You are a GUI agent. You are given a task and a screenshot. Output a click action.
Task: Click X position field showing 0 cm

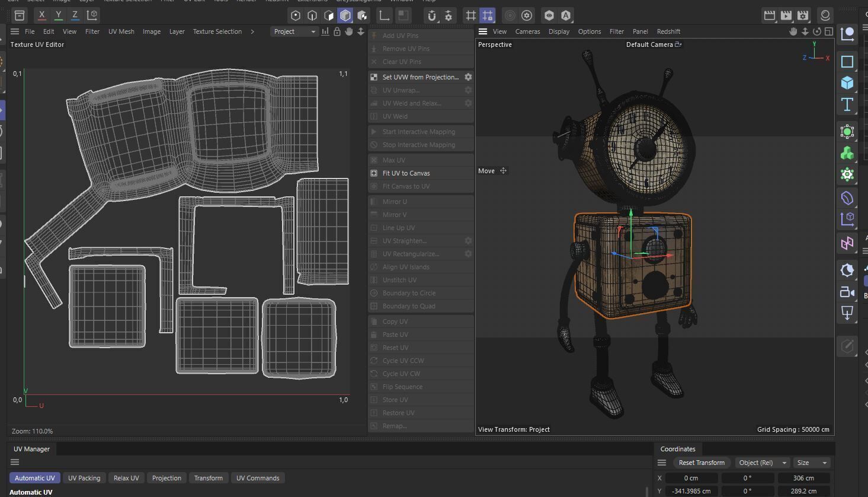[x=691, y=478]
